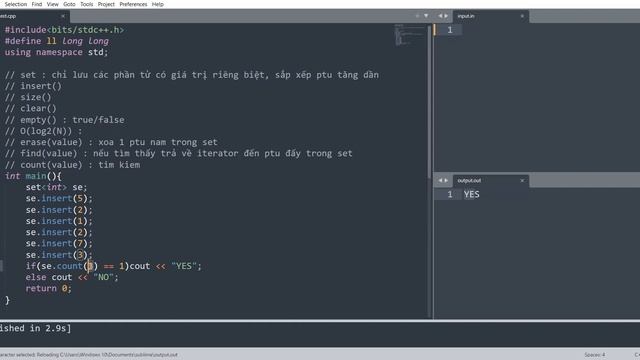Open the View menu
This screenshot has width=640, height=360.
click(53, 4)
